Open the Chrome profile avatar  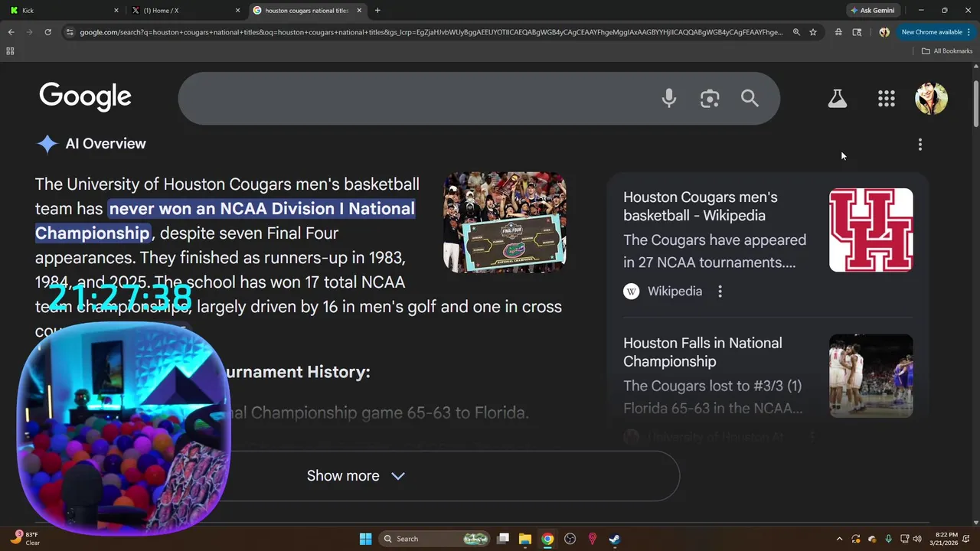(884, 32)
